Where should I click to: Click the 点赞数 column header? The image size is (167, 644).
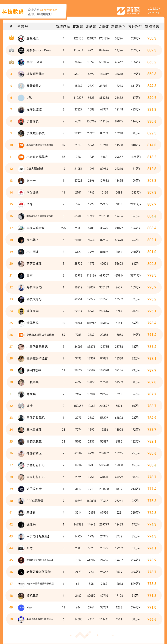point(103,26)
